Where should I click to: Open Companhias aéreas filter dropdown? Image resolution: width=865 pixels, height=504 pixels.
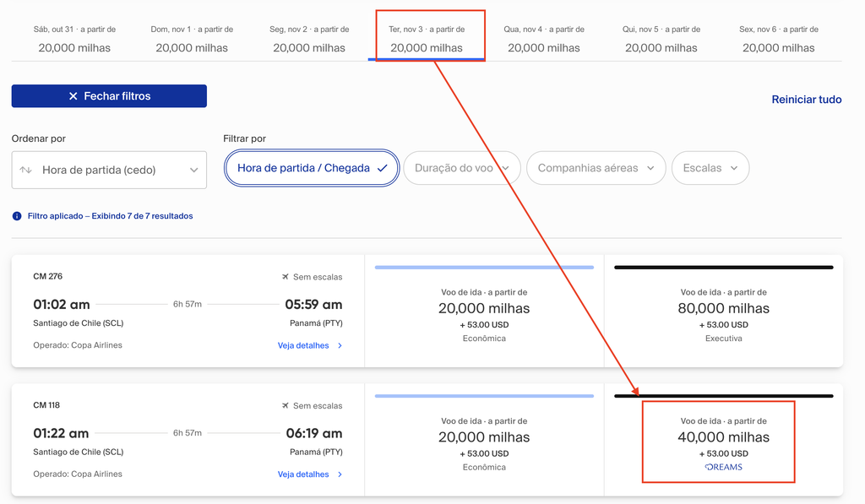596,168
